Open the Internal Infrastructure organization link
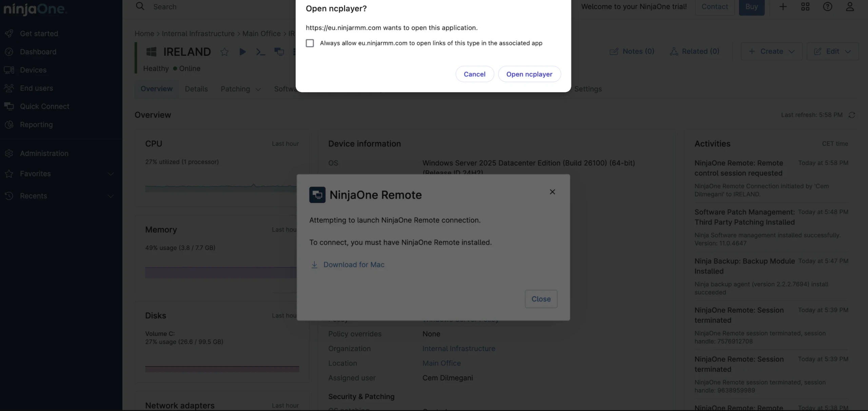 point(459,348)
